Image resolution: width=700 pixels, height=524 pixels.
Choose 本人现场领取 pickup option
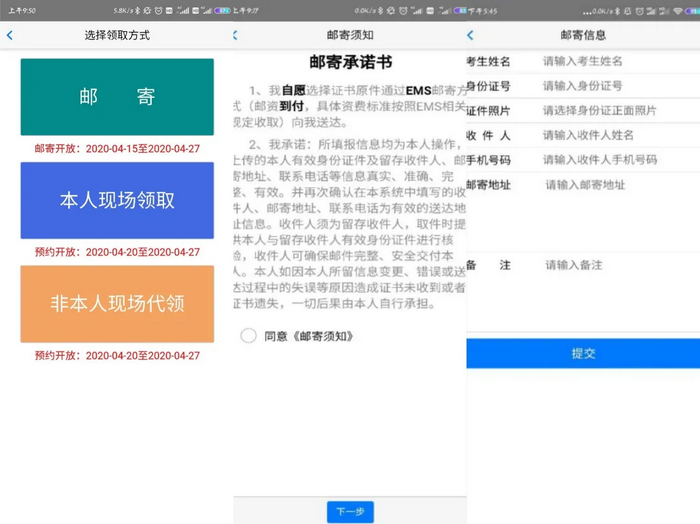(117, 200)
